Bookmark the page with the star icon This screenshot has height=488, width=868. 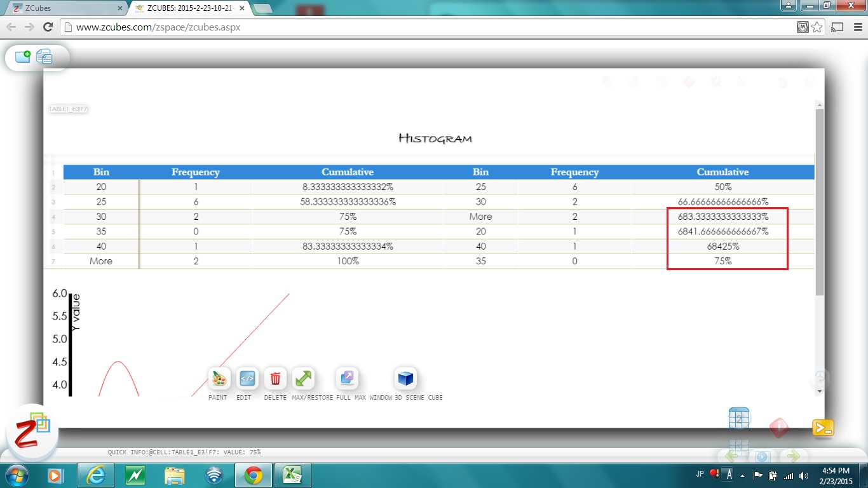click(817, 27)
